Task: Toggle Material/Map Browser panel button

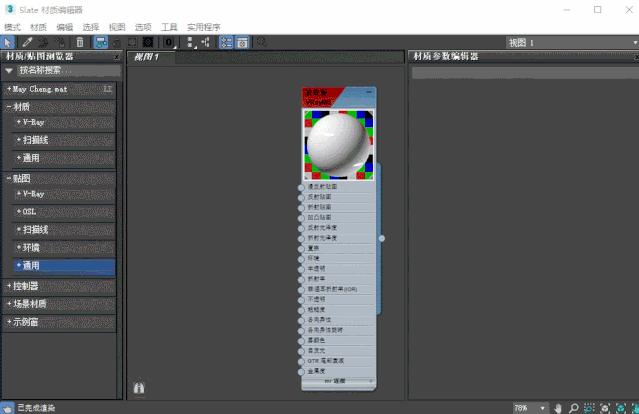Action: pyautogui.click(x=226, y=42)
